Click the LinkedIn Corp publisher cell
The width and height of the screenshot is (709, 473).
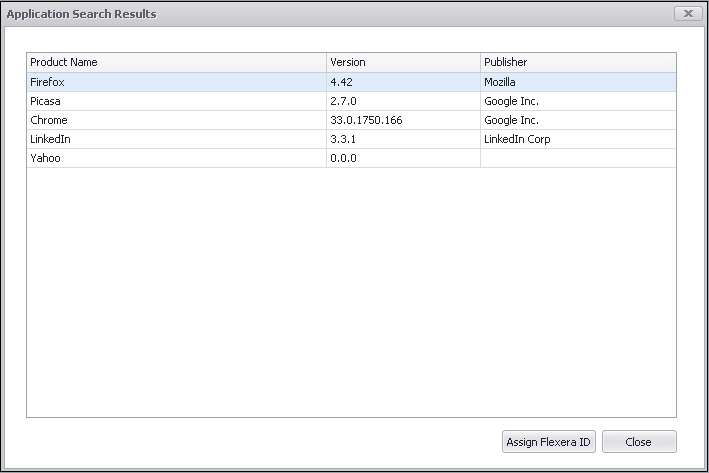pyautogui.click(x=517, y=139)
